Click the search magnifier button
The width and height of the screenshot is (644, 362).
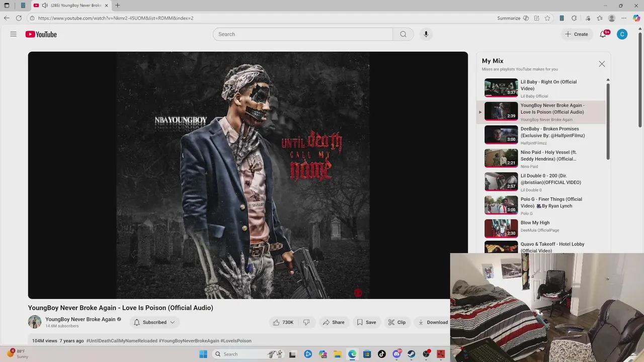tap(403, 34)
